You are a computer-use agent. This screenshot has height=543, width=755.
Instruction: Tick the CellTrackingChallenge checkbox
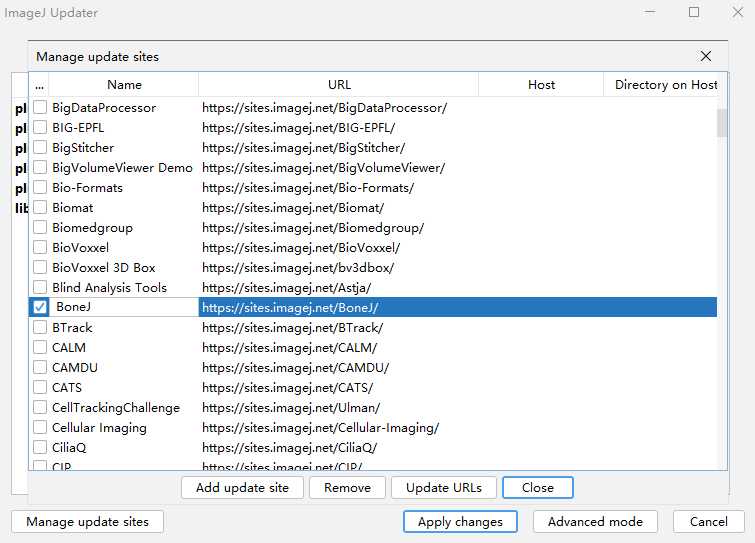[x=40, y=407]
